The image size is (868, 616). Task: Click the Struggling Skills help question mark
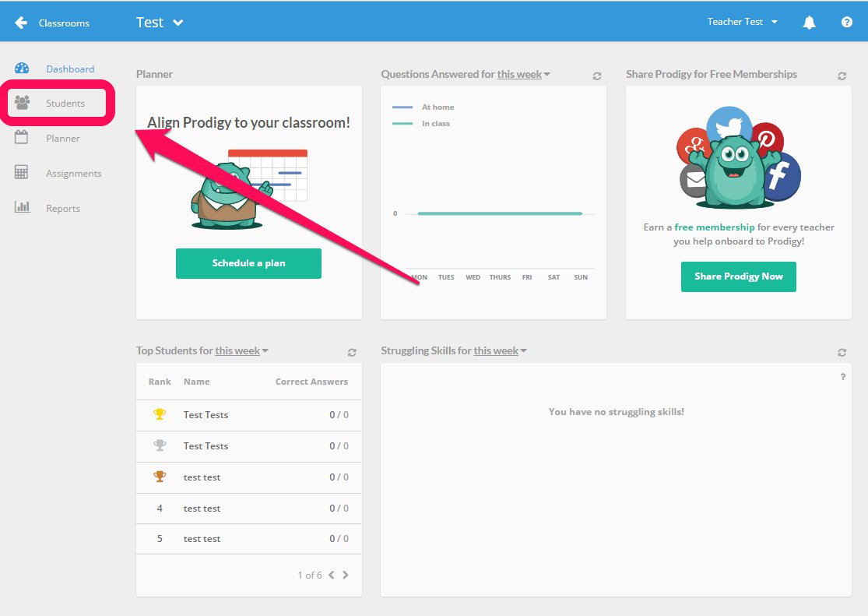pos(842,377)
